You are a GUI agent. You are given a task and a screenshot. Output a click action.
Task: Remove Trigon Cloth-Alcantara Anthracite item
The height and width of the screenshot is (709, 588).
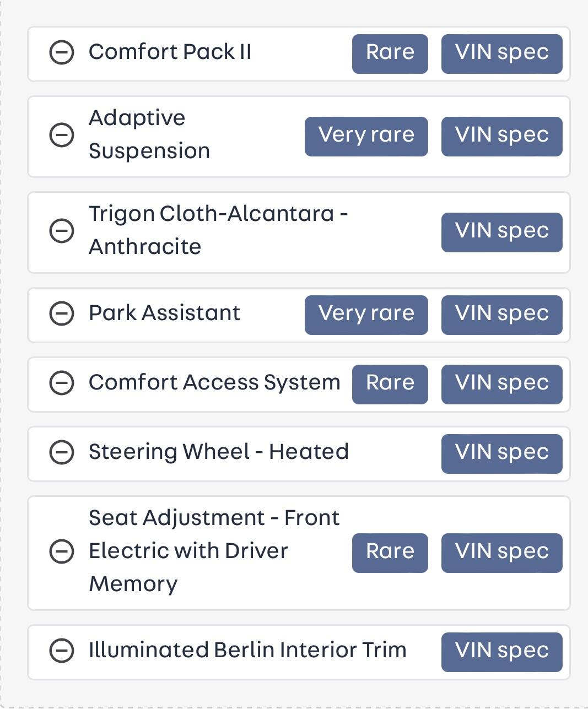pos(62,231)
